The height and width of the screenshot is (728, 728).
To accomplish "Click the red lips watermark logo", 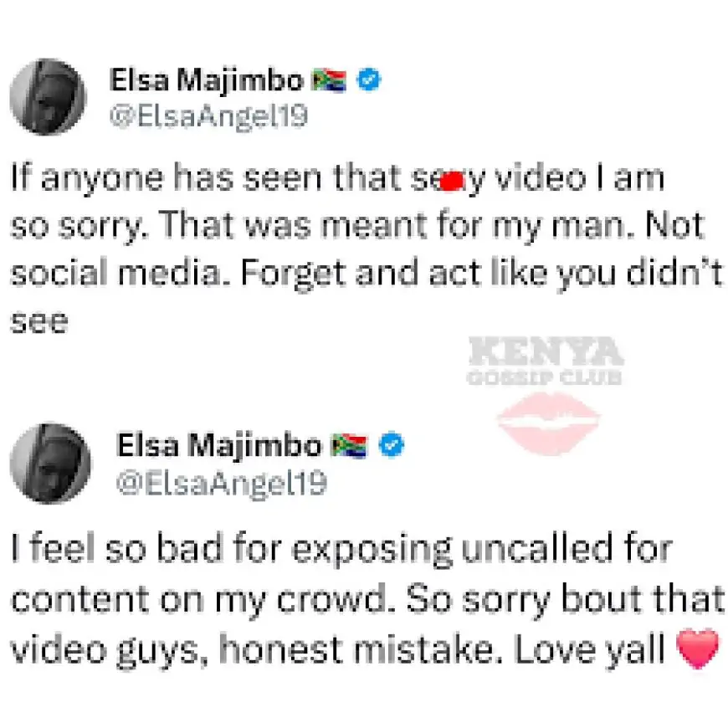I will [x=548, y=423].
